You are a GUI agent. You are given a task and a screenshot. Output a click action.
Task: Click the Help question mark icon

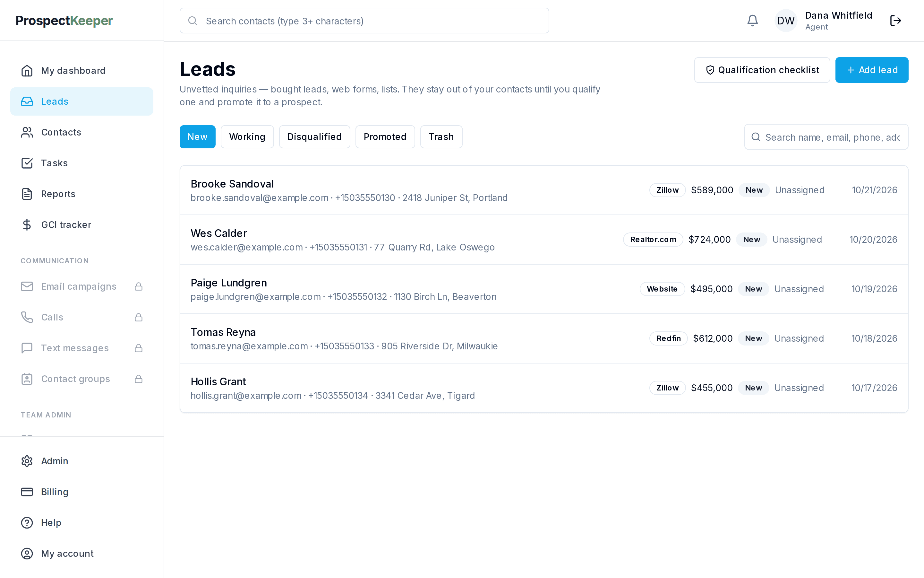(x=27, y=522)
